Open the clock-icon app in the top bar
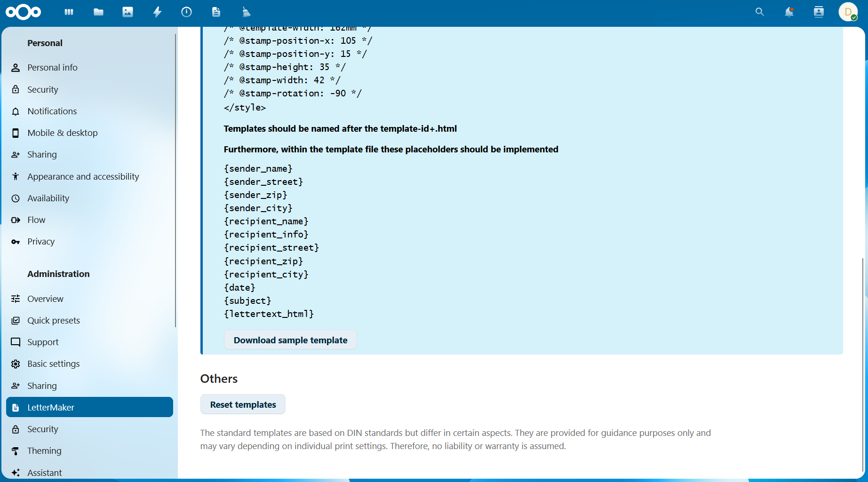868x482 pixels. coord(186,12)
